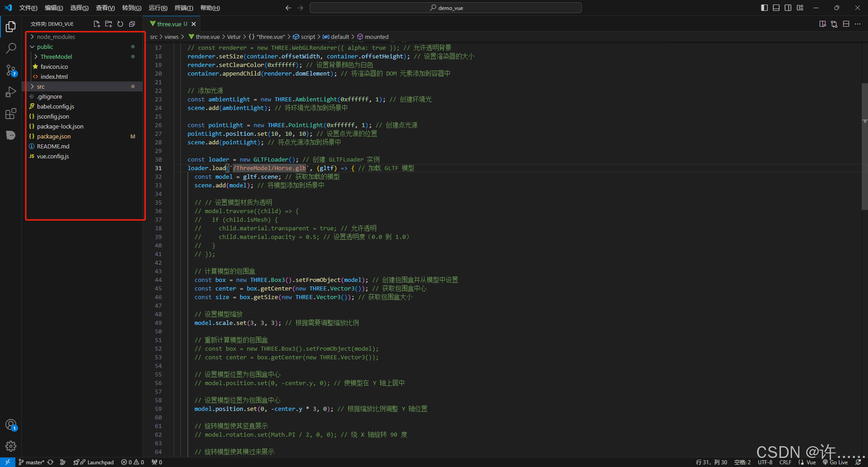Collapse the src folder
This screenshot has height=467, width=868.
tap(41, 86)
